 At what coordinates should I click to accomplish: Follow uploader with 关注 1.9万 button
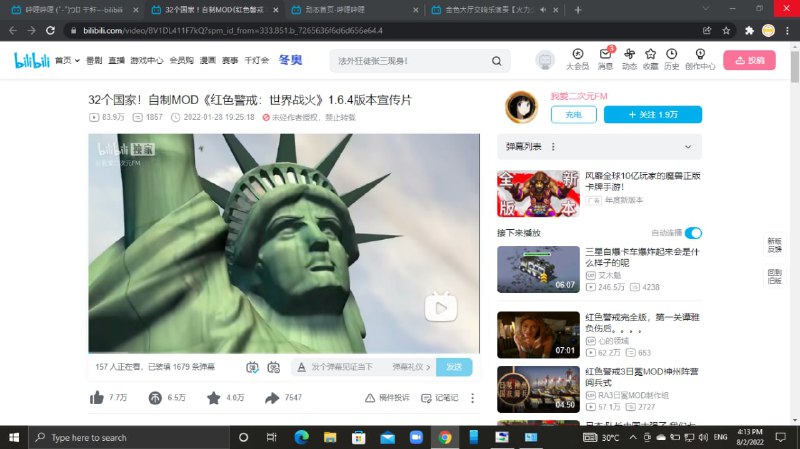(x=653, y=114)
